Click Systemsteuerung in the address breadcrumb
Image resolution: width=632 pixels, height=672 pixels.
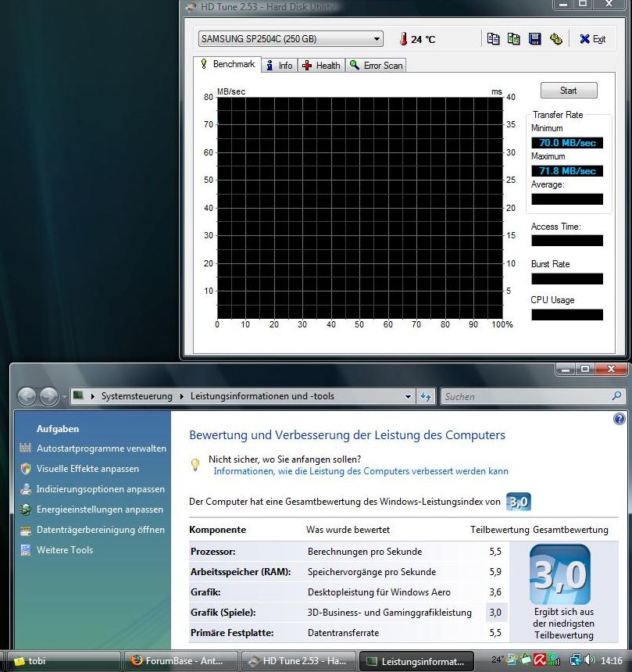pyautogui.click(x=137, y=396)
